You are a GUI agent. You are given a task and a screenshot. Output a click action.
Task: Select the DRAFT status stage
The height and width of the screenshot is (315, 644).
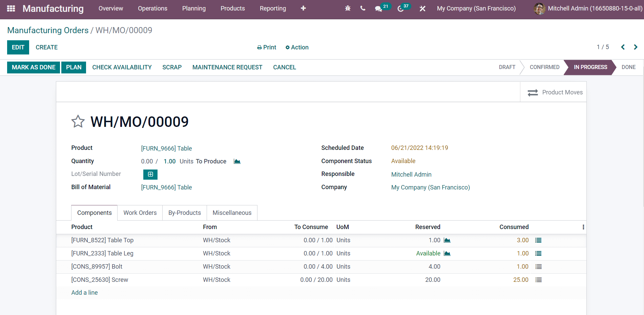[x=507, y=67]
